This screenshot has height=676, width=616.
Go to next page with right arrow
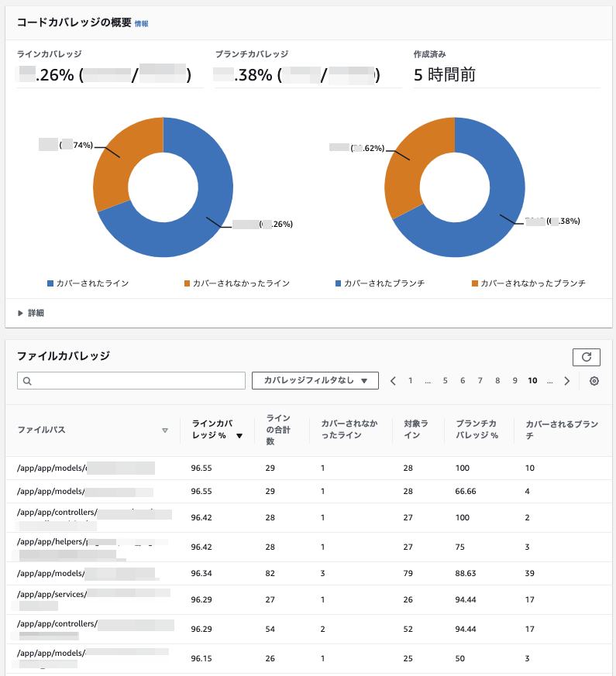[x=567, y=381]
